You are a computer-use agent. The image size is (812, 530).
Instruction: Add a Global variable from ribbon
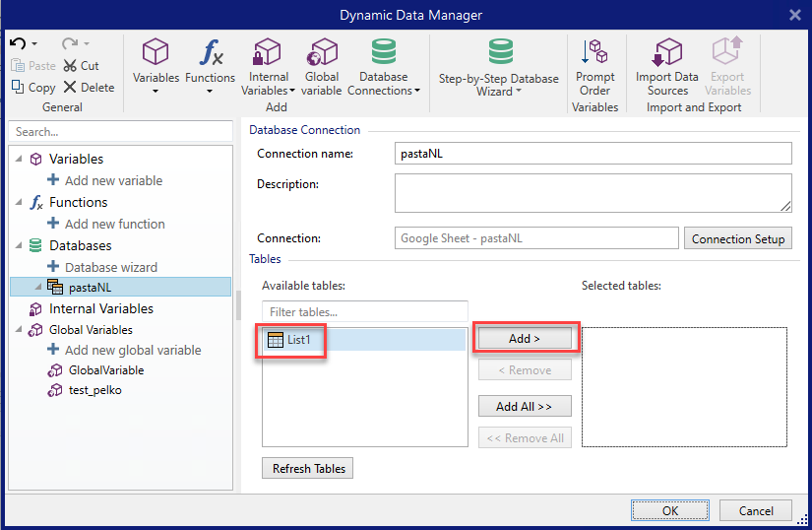pyautogui.click(x=322, y=53)
